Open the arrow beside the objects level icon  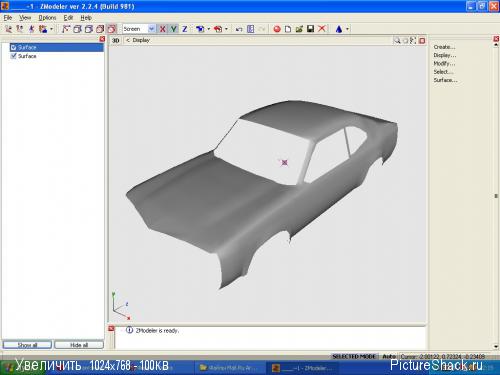coord(51,29)
